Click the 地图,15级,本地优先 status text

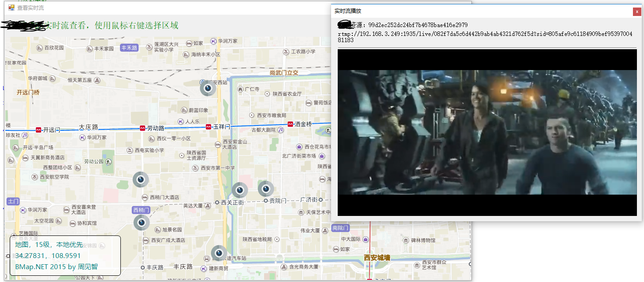point(49,245)
